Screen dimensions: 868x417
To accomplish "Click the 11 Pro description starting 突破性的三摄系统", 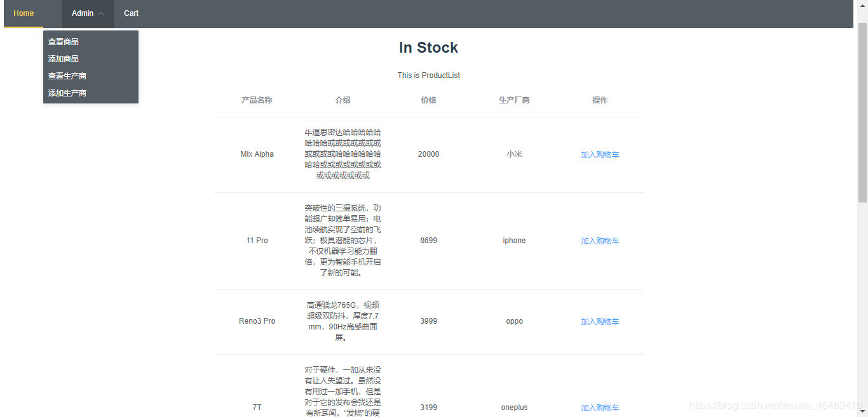I will point(342,241).
